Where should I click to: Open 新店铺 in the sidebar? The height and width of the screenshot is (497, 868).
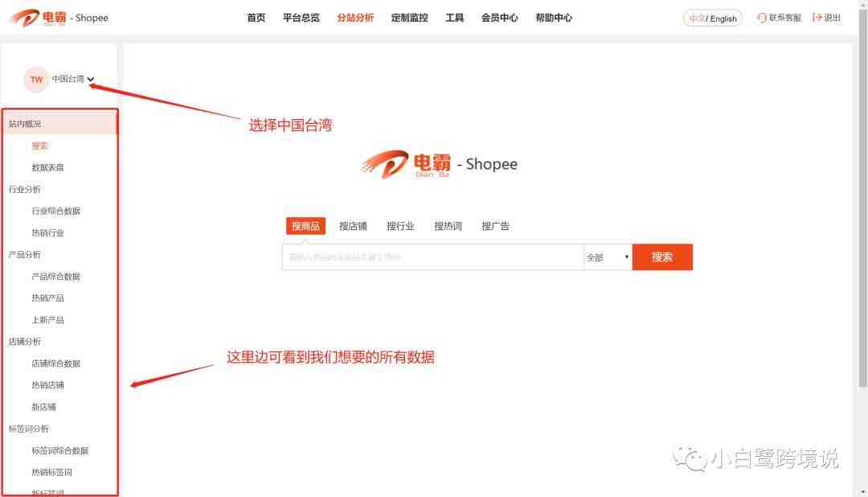click(x=43, y=407)
